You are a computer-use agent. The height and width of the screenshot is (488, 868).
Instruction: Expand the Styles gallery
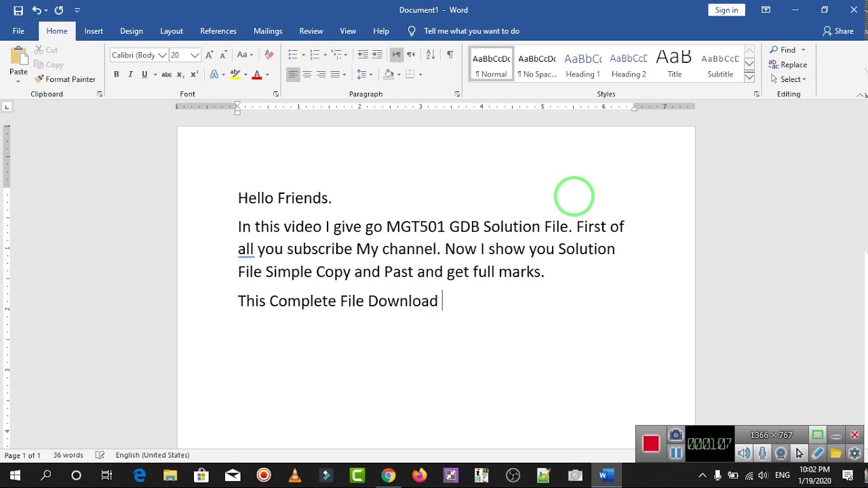coord(749,77)
